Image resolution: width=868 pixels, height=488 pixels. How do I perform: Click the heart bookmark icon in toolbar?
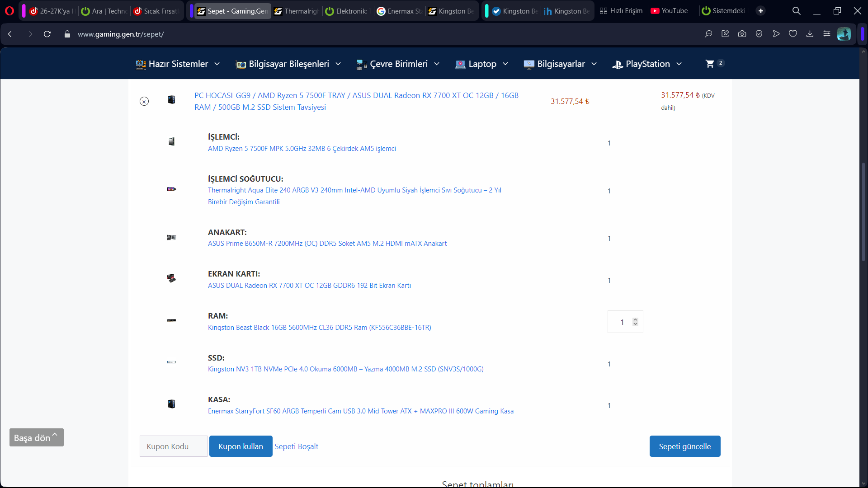click(793, 34)
